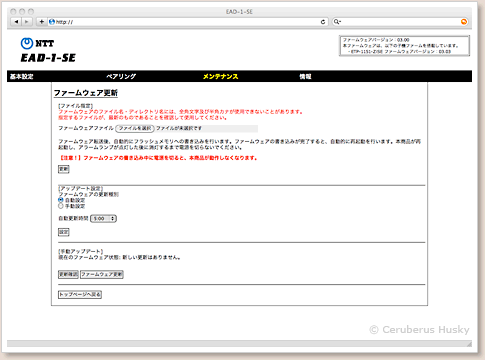Click the red 【注意！】 warning text
The image size is (485, 360).
(x=158, y=158)
